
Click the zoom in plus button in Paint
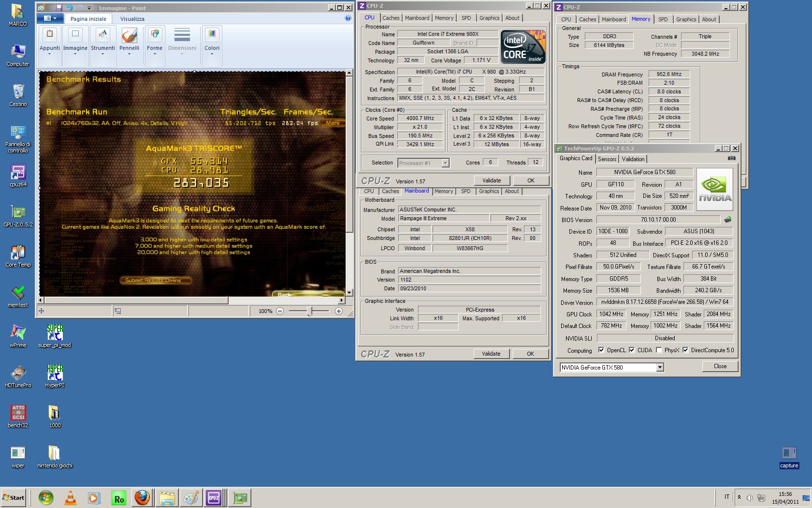[x=339, y=311]
